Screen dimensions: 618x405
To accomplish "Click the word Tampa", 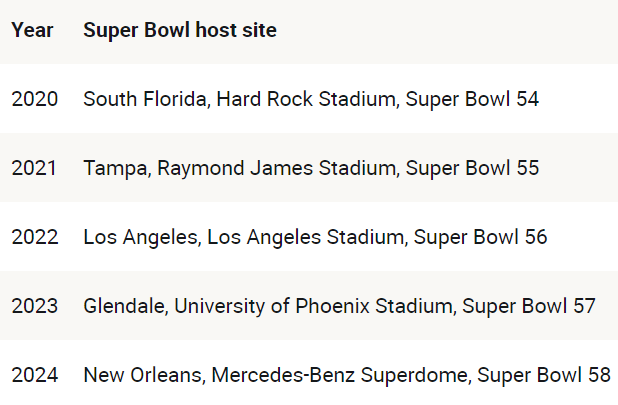I will tap(115, 168).
